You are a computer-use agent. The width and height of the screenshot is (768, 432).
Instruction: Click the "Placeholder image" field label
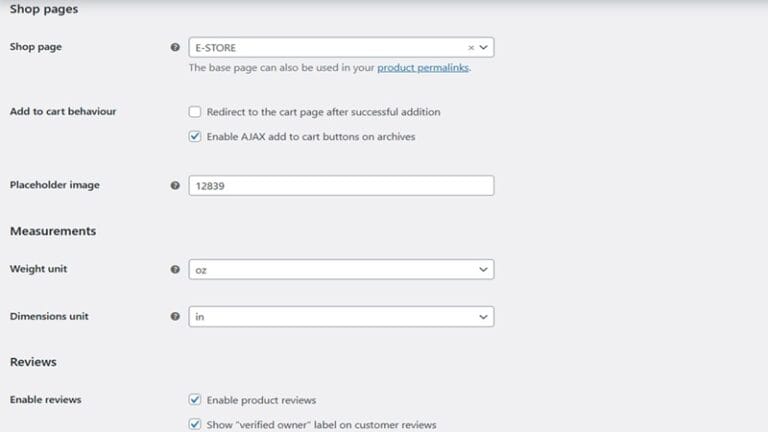click(x=55, y=185)
